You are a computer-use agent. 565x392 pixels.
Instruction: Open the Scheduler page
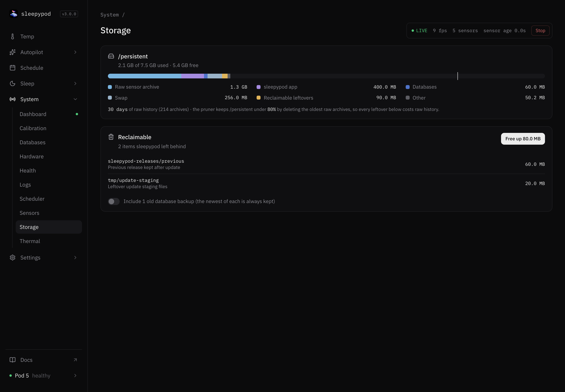[49, 199]
